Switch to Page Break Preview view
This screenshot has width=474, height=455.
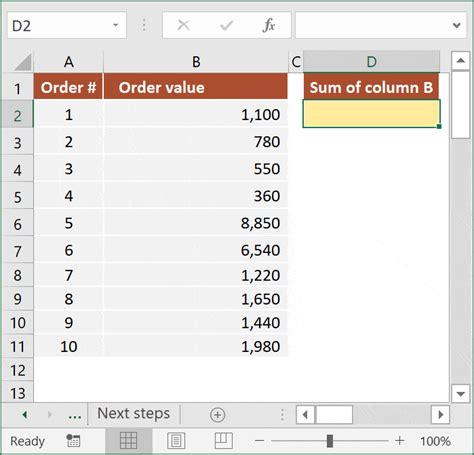pos(223,441)
